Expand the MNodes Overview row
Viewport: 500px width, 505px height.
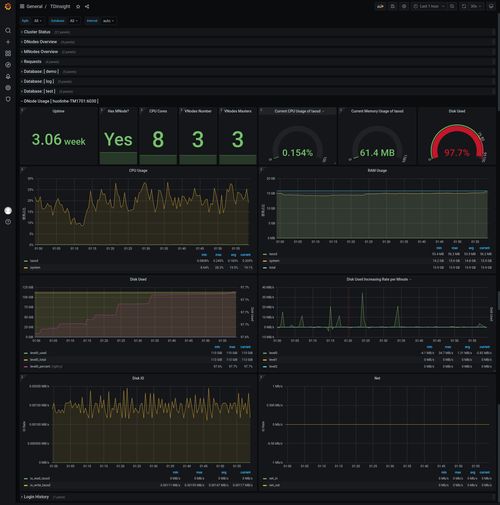pos(41,52)
